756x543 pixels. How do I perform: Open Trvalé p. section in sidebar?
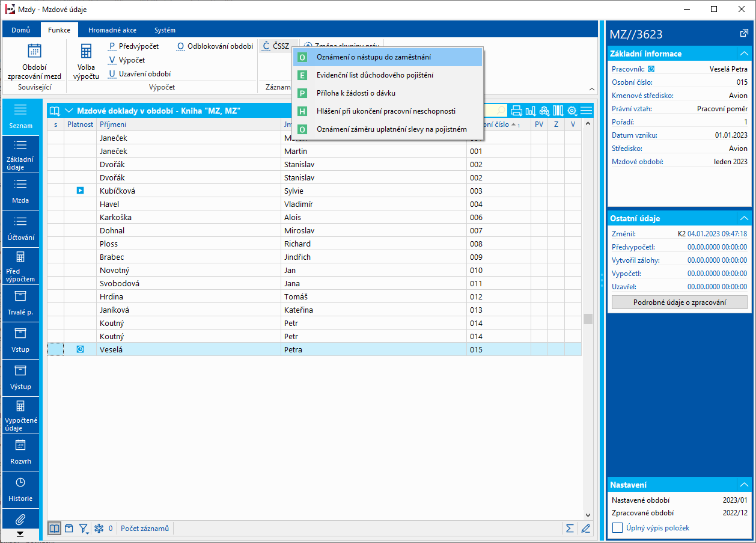(20, 304)
